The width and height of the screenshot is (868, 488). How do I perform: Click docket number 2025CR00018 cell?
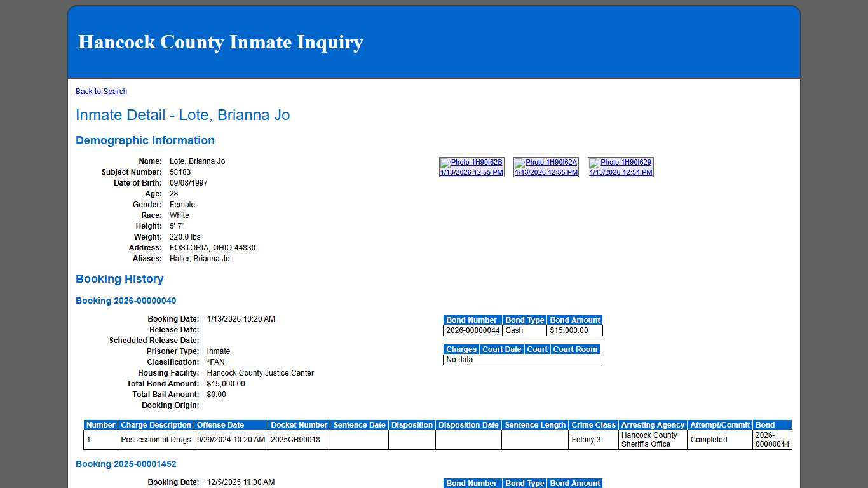(x=295, y=440)
